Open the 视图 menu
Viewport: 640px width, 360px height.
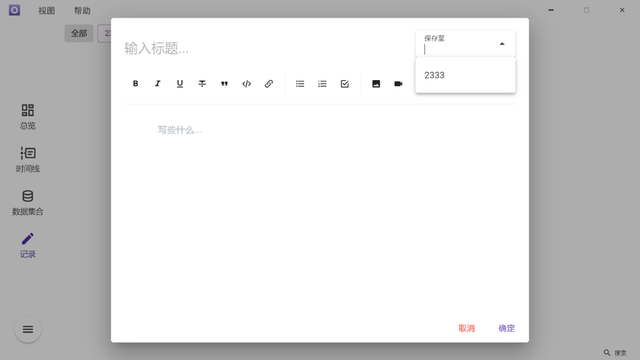point(47,11)
